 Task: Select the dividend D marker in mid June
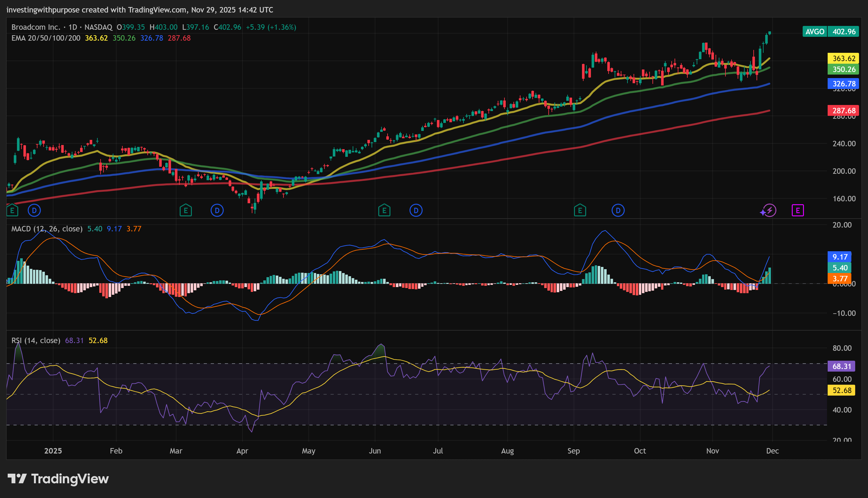[x=416, y=210]
